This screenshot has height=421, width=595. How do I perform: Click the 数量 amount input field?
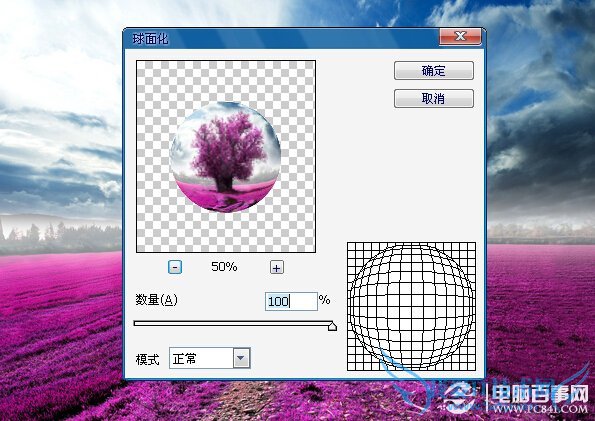(x=291, y=301)
